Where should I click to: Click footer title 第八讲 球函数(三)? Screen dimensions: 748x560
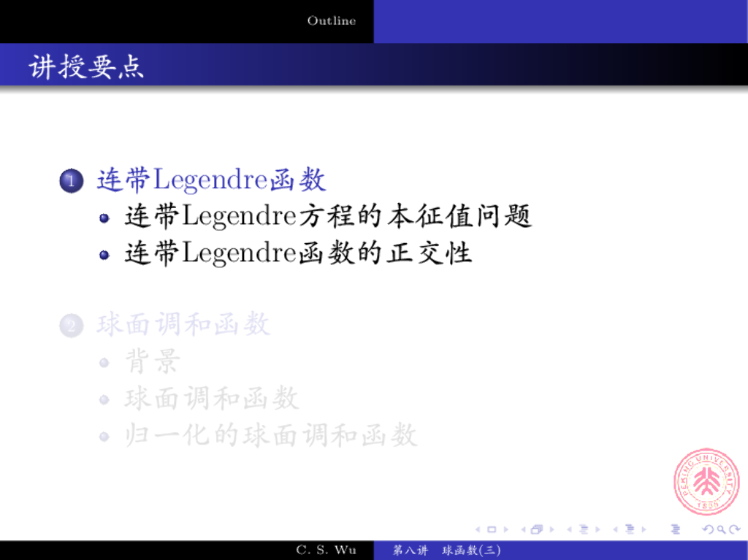point(446,551)
